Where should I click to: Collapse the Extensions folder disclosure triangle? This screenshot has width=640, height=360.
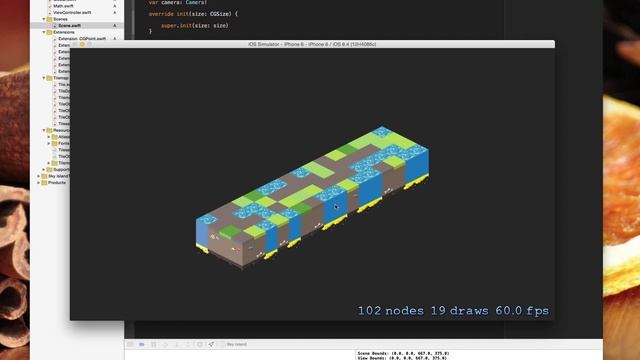click(44, 32)
